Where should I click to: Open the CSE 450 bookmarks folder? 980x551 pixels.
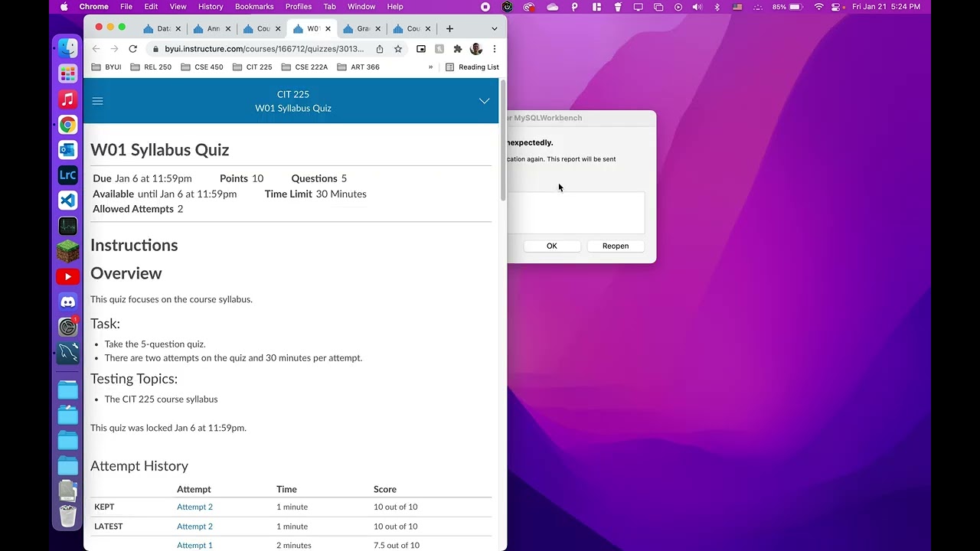(x=202, y=67)
